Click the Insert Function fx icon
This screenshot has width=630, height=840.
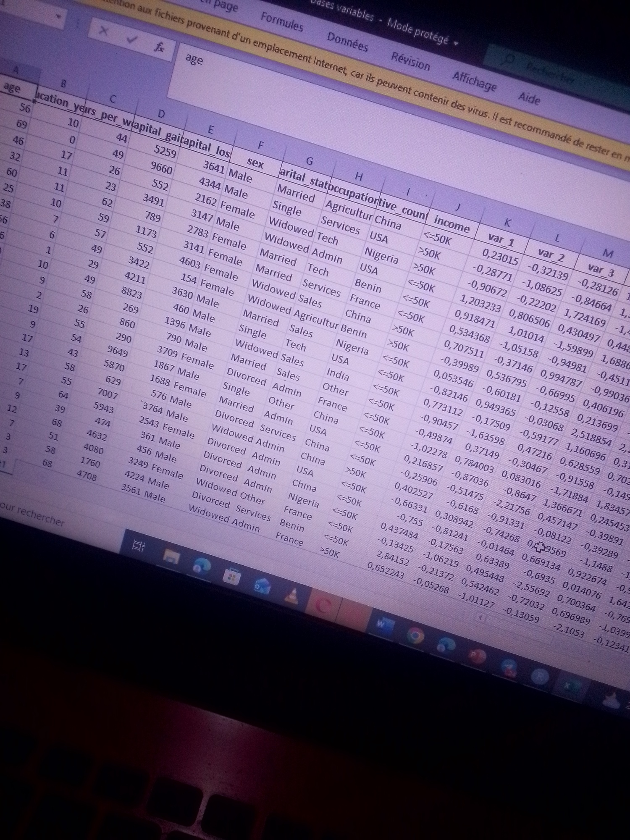[x=159, y=47]
